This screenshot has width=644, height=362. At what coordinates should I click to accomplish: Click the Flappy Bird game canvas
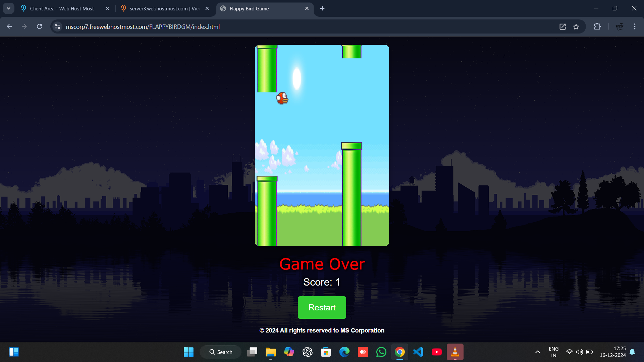(x=322, y=145)
